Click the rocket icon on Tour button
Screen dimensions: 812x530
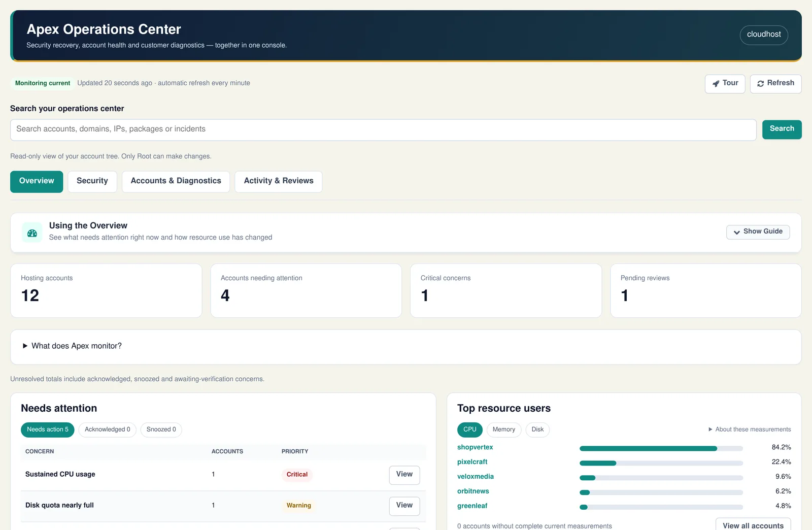(x=716, y=84)
